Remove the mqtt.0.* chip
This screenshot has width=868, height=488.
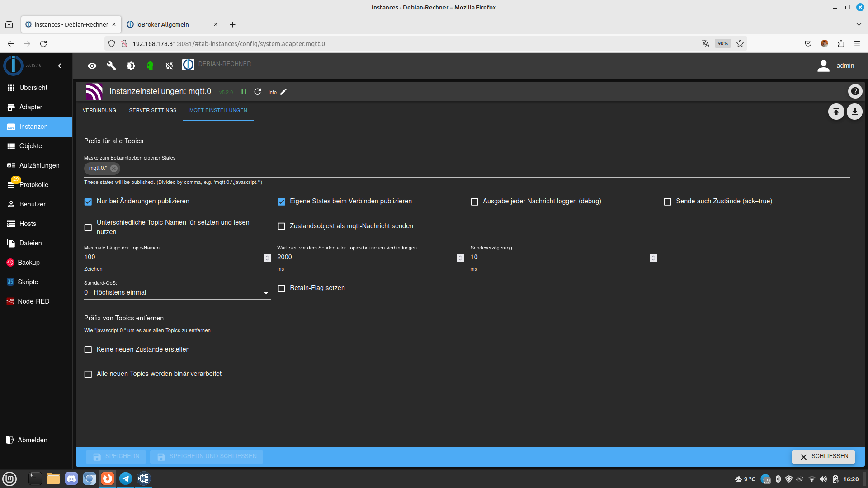114,169
